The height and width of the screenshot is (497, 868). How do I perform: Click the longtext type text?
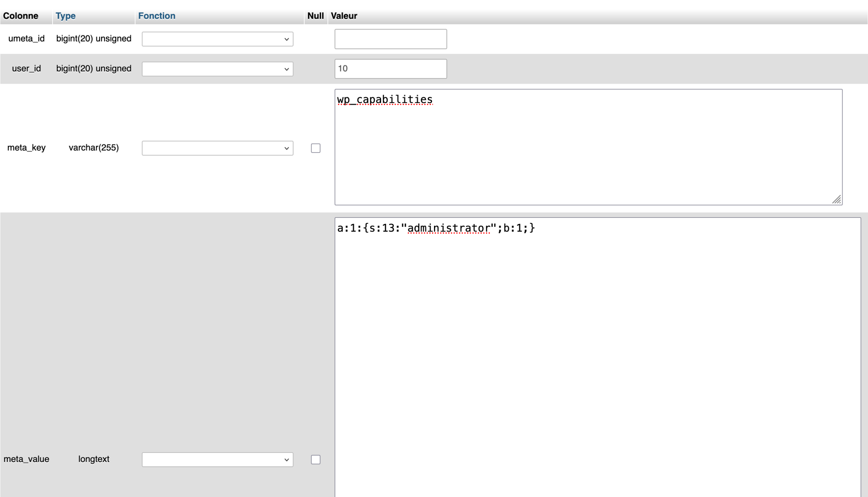pos(94,459)
